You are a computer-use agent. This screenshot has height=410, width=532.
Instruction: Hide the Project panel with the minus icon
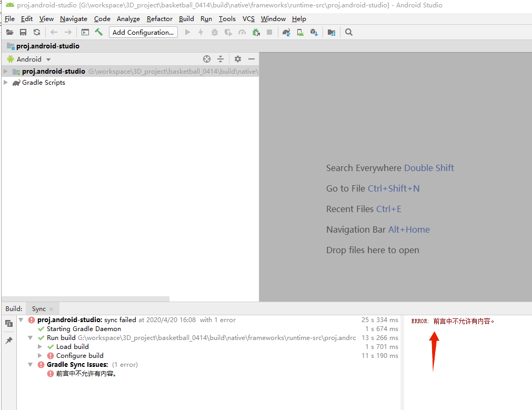point(252,59)
